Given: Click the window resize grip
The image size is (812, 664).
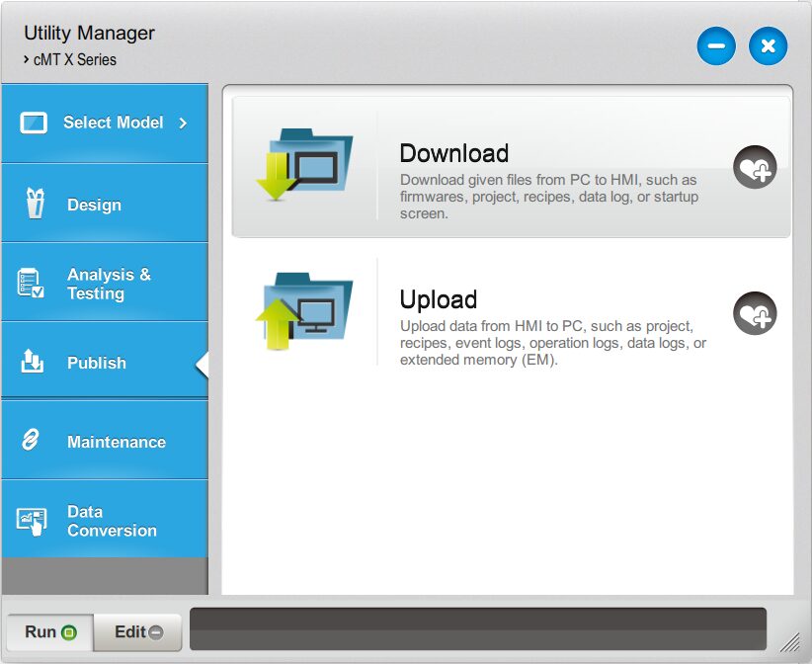Looking at the screenshot, I should pyautogui.click(x=790, y=643).
